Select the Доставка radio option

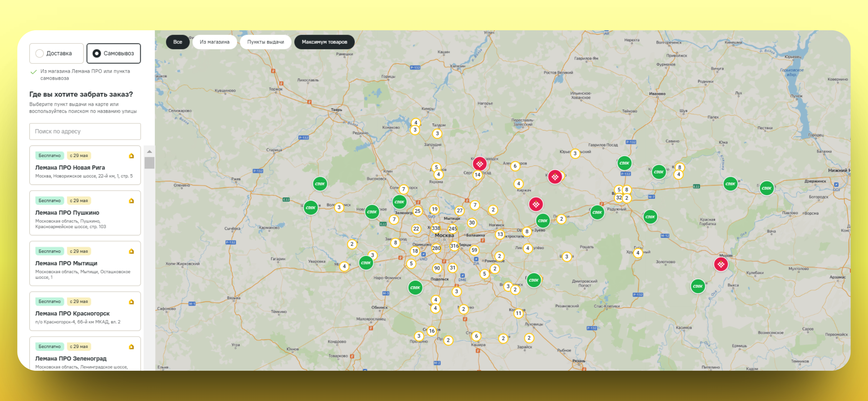[56, 53]
